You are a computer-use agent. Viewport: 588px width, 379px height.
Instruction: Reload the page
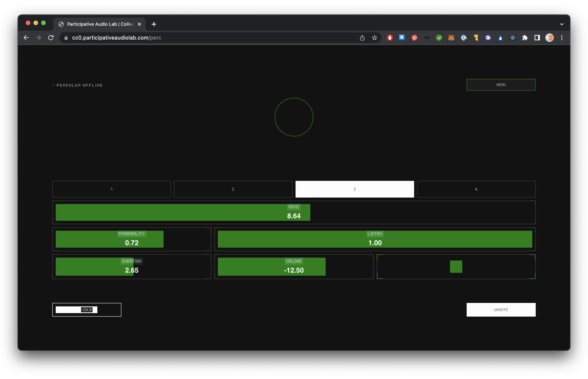[51, 38]
